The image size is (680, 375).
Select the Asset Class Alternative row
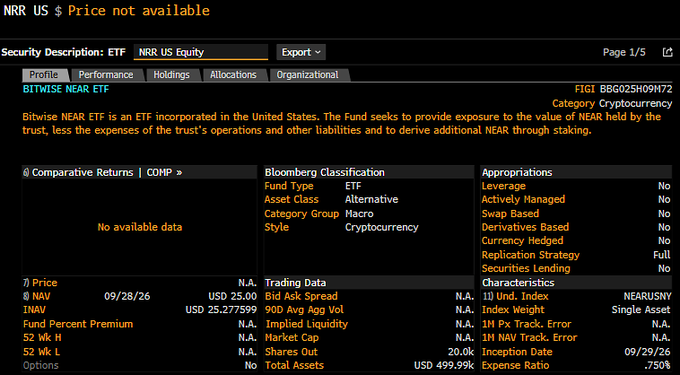369,200
